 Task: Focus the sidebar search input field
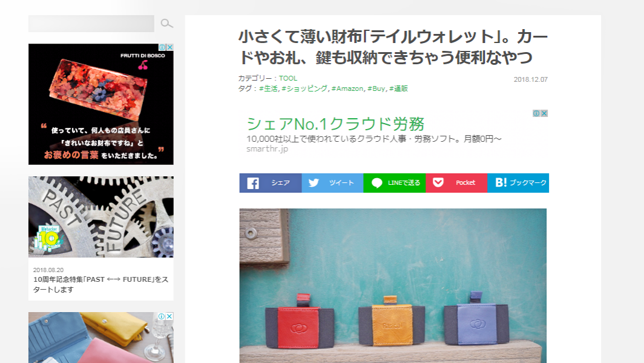(x=91, y=24)
